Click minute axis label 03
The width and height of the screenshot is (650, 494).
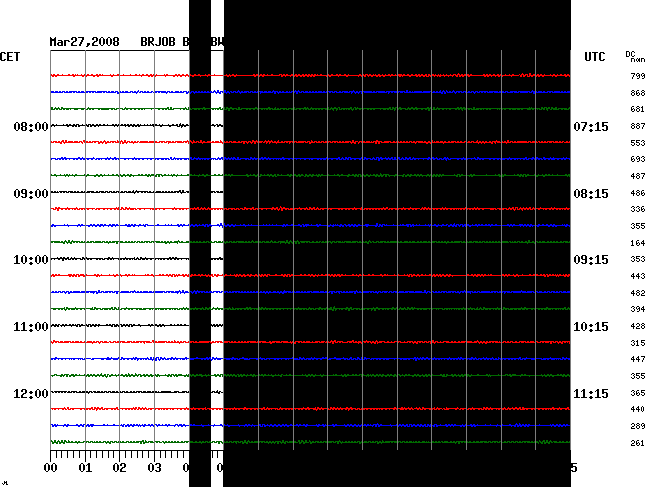(155, 468)
